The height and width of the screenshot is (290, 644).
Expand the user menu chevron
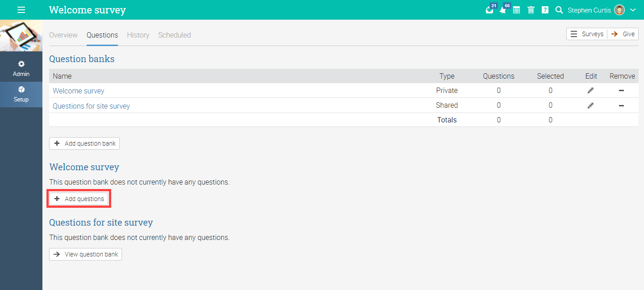[x=632, y=10]
